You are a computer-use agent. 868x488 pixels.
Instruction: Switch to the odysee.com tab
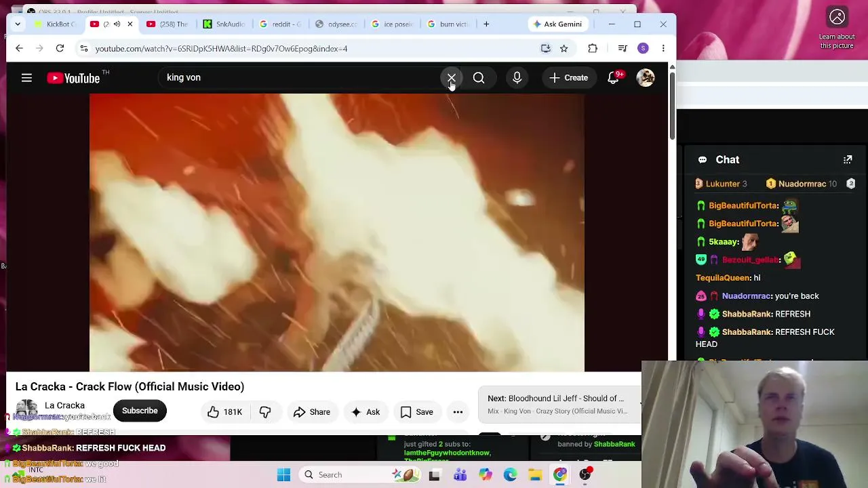(x=336, y=24)
